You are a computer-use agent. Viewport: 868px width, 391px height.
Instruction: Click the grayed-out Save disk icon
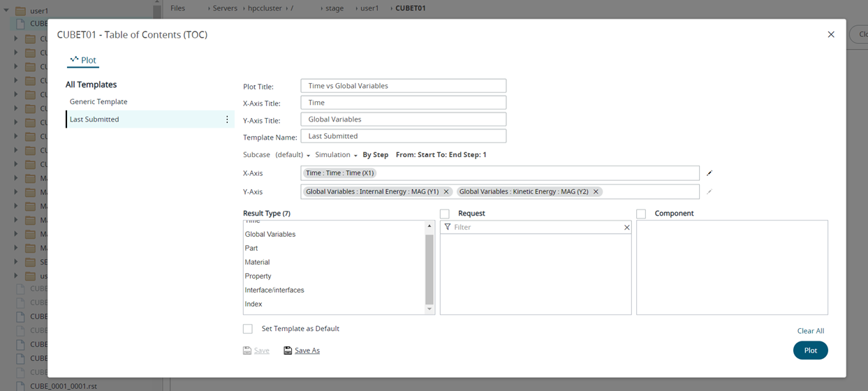tap(247, 351)
